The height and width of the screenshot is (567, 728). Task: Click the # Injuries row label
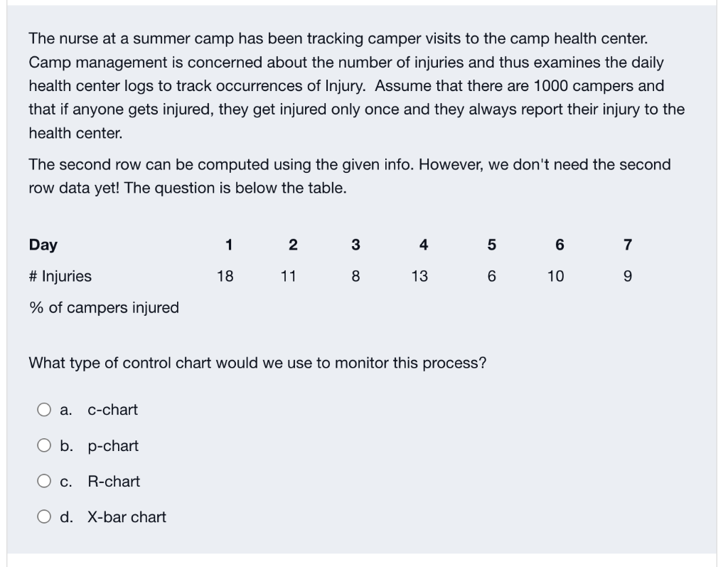(x=60, y=276)
